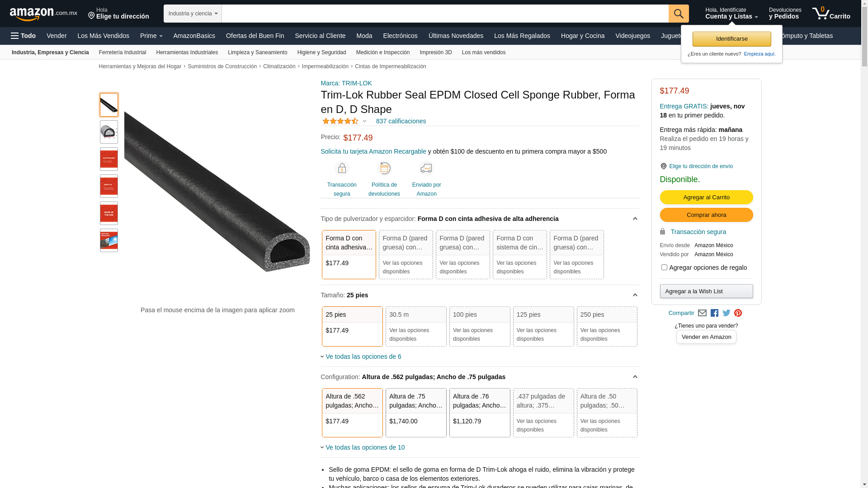Open star ratings dropdown arrow

pos(364,121)
